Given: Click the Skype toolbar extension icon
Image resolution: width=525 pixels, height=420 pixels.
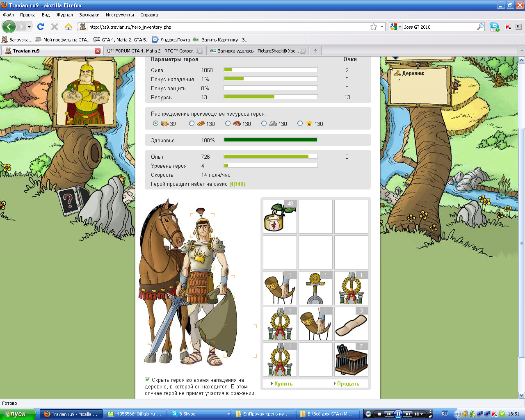Looking at the screenshot, I should click(495, 27).
